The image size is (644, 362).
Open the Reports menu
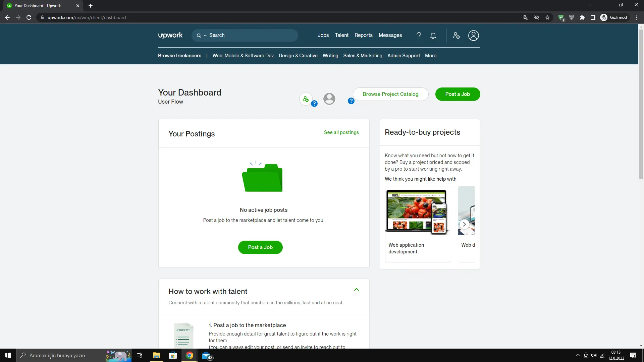[363, 35]
